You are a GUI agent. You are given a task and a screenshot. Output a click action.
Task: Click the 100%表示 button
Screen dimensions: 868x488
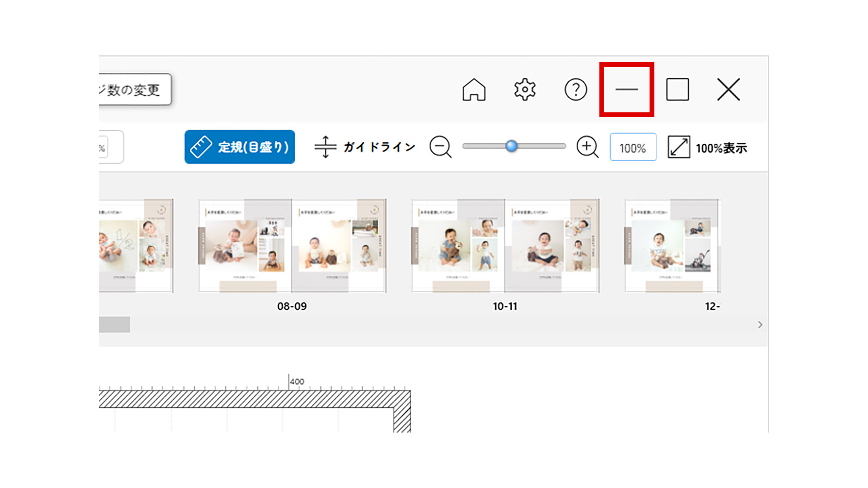707,148
